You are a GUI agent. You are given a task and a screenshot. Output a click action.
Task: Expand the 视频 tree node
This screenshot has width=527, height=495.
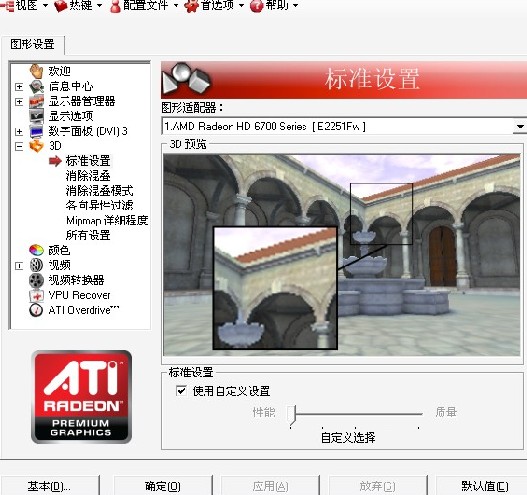click(19, 266)
